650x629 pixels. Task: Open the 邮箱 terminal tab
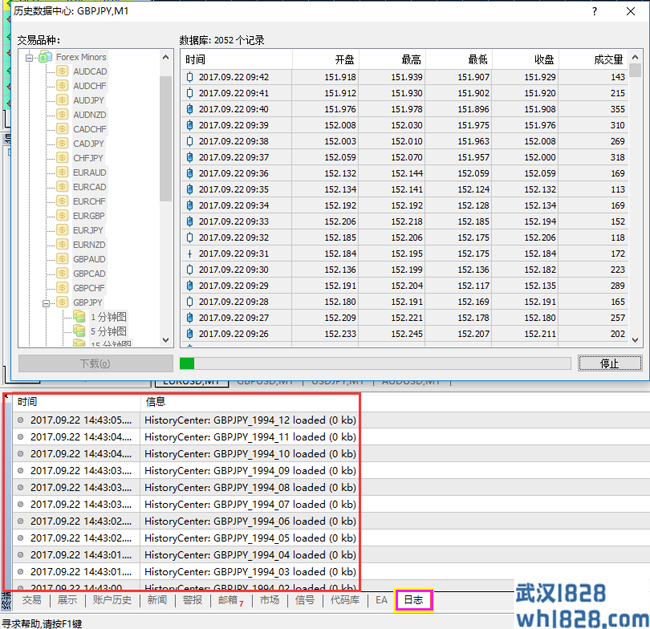(231, 600)
